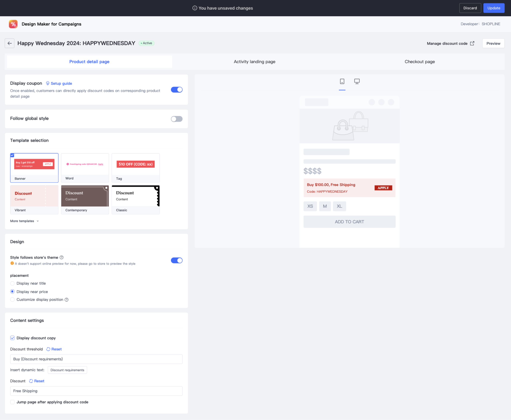Open the Setup guide link

61,83
